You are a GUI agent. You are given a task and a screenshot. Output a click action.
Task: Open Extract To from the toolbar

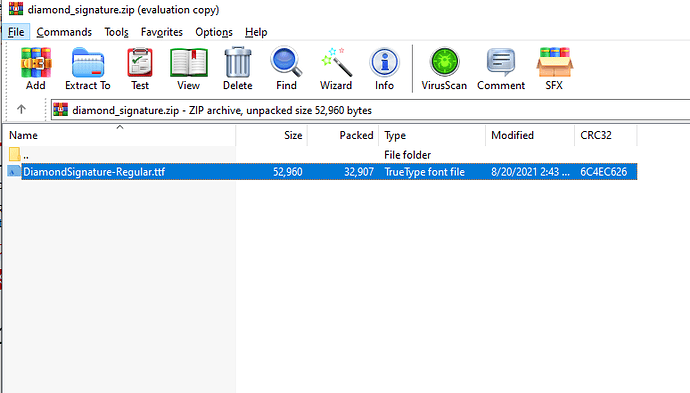(x=88, y=68)
